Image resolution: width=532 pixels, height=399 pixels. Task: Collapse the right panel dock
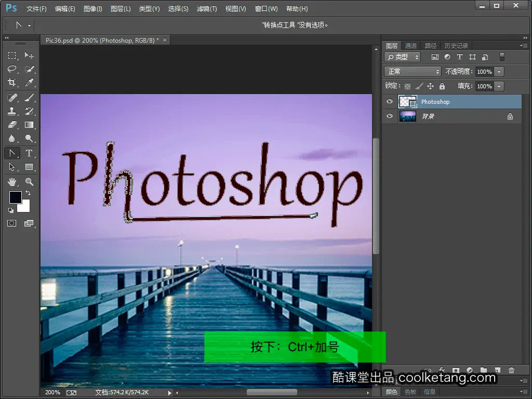click(525, 37)
